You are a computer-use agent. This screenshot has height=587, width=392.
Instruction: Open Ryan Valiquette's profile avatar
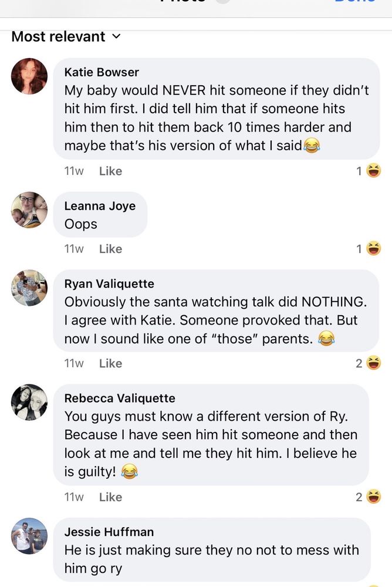click(x=29, y=288)
